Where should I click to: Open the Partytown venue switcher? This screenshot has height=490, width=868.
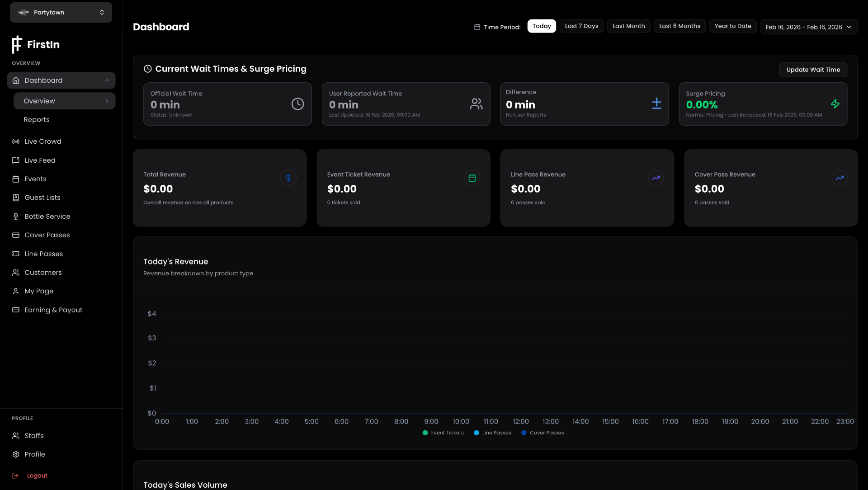pyautogui.click(x=61, y=12)
